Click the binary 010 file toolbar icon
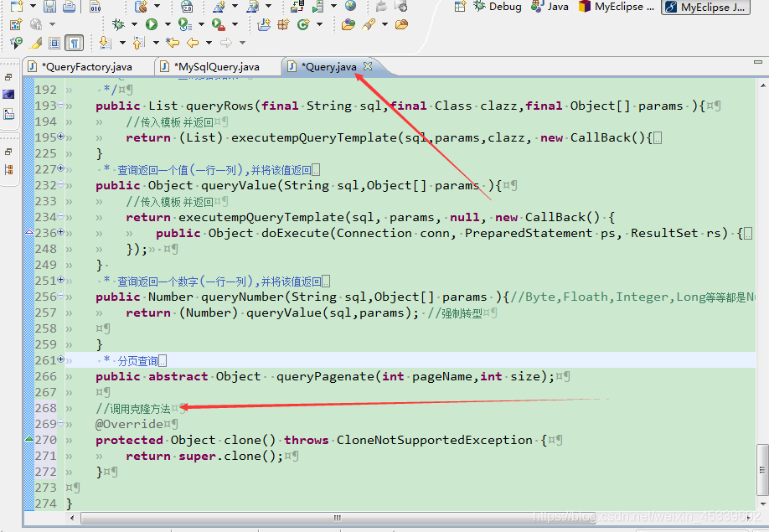The width and height of the screenshot is (769, 532). click(x=95, y=7)
